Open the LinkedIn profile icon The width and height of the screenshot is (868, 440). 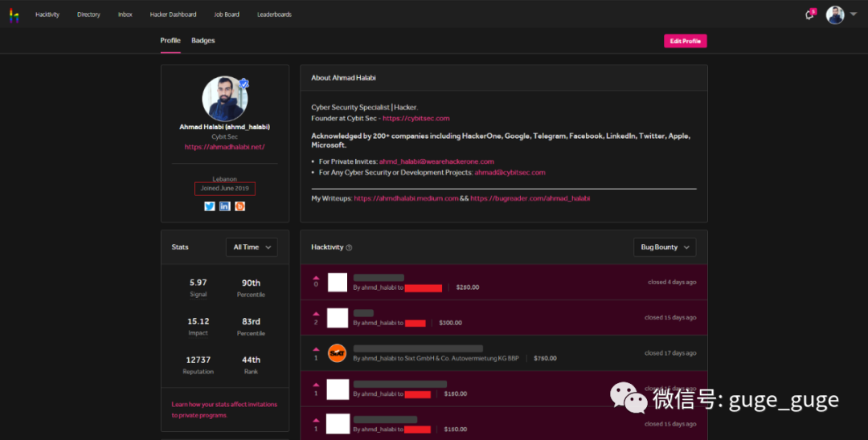(x=224, y=206)
